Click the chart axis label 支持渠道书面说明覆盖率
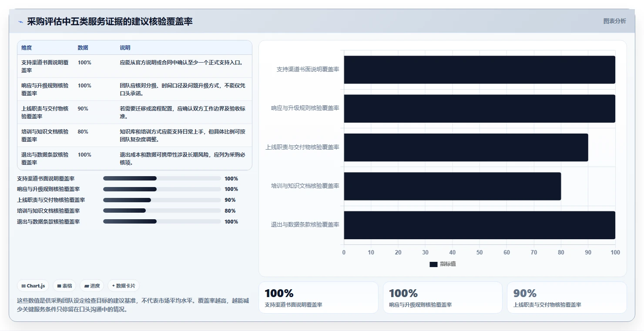 coord(308,69)
